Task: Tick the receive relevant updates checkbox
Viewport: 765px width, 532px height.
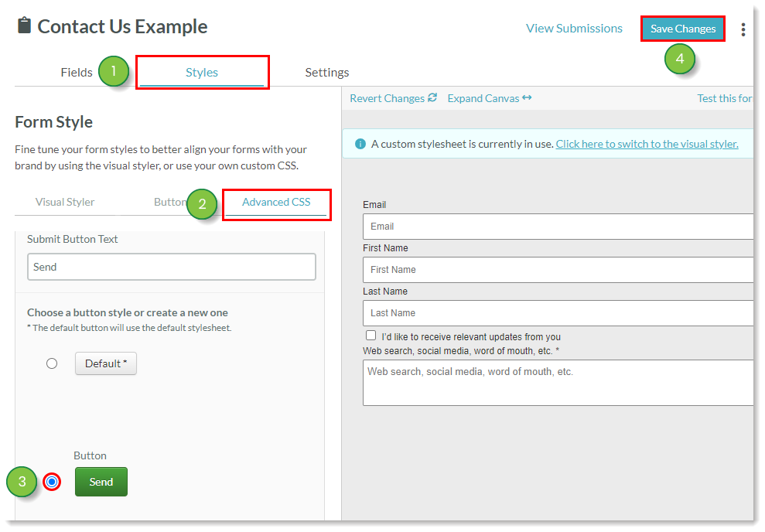Action: 371,336
